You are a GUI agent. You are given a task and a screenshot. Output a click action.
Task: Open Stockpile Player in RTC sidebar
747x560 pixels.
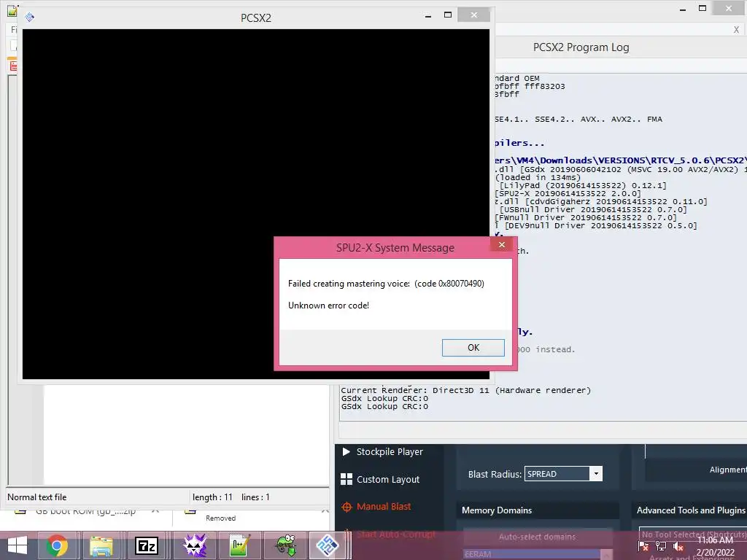(x=382, y=451)
